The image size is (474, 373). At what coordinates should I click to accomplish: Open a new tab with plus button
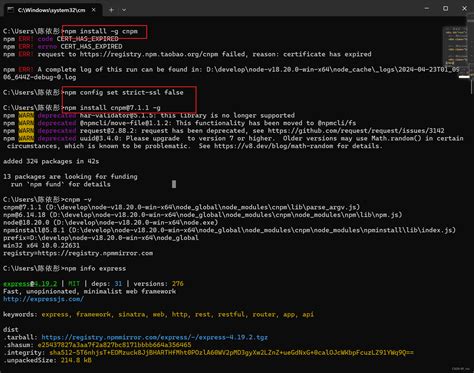tap(111, 10)
